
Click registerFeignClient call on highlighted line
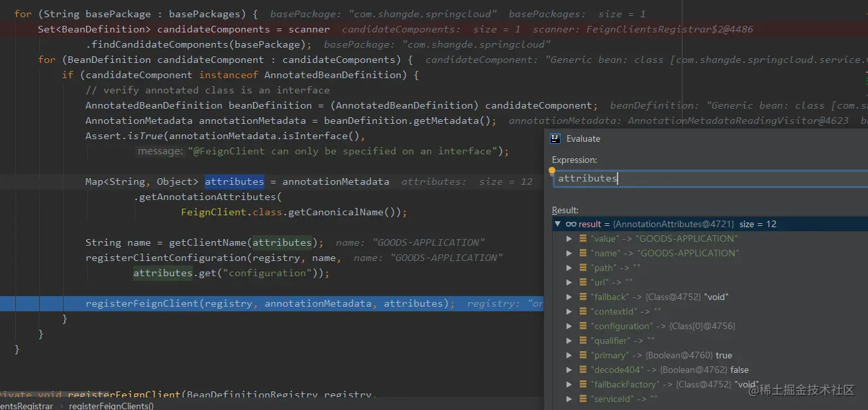tap(142, 303)
